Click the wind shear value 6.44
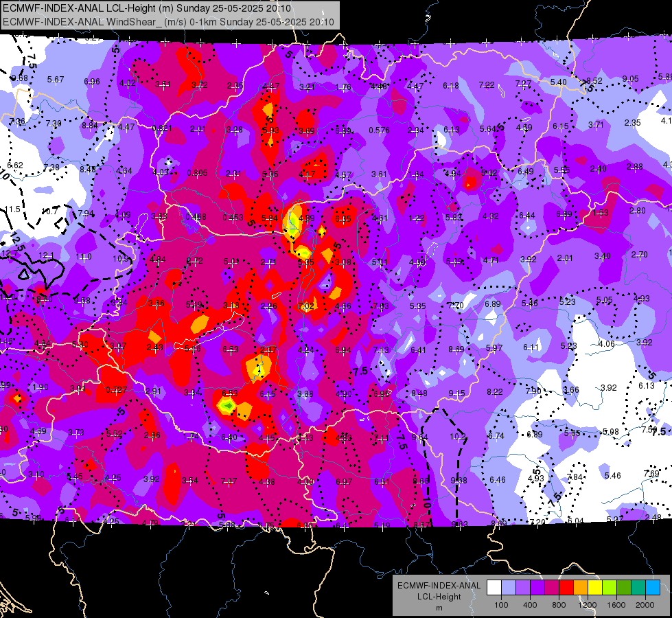This screenshot has height=618, width=672. pos(527,216)
